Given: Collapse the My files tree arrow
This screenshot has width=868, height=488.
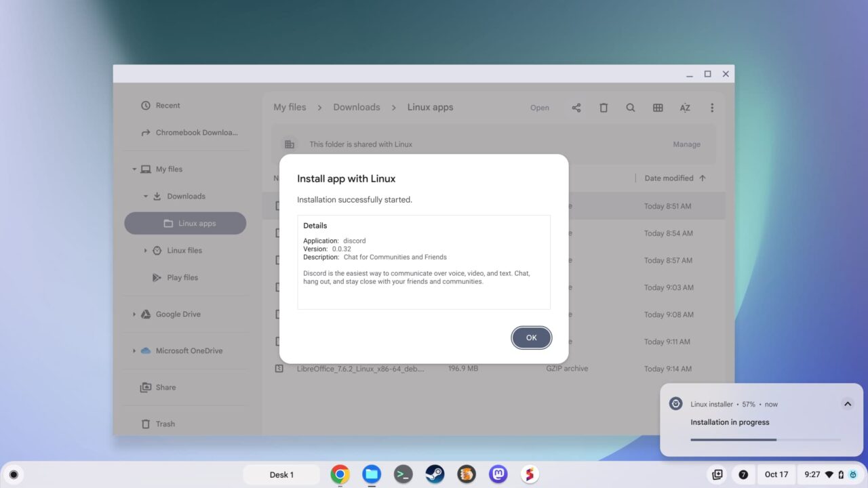Looking at the screenshot, I should (134, 169).
